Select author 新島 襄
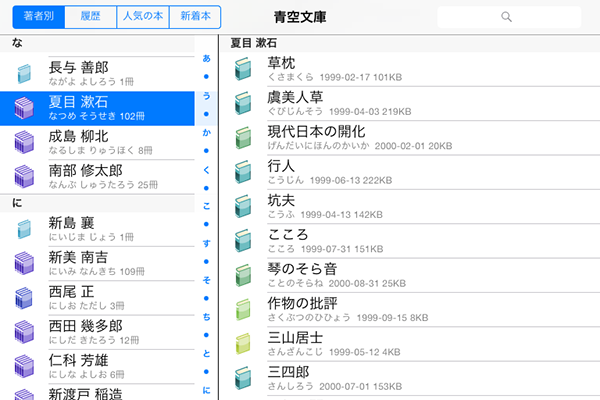Image resolution: width=600 pixels, height=400 pixels. 97,229
